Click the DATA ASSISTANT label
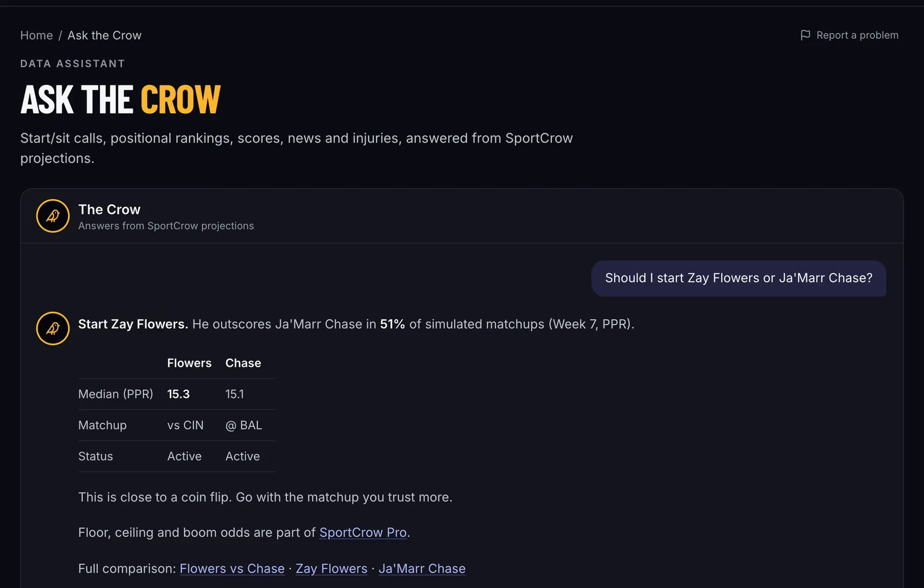 point(73,64)
